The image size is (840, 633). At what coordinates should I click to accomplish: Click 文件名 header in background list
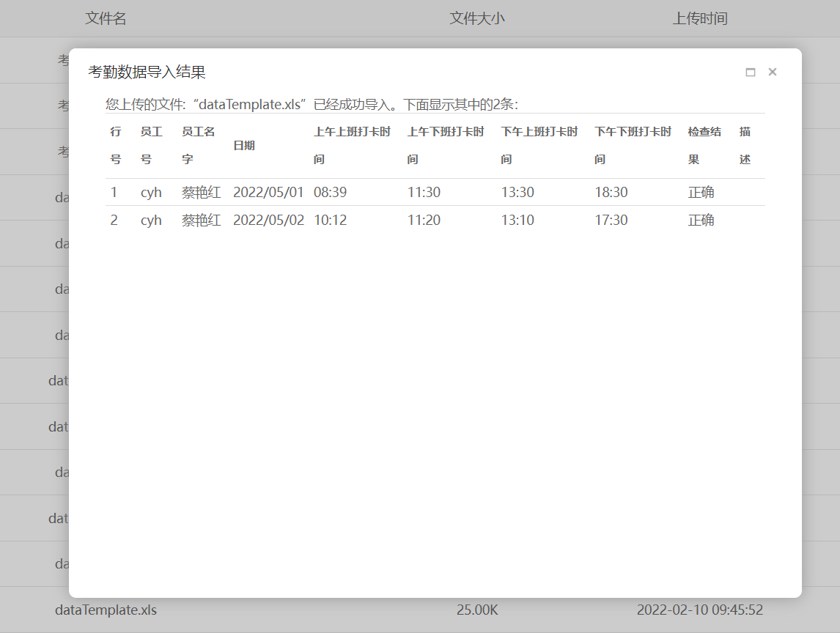point(106,18)
